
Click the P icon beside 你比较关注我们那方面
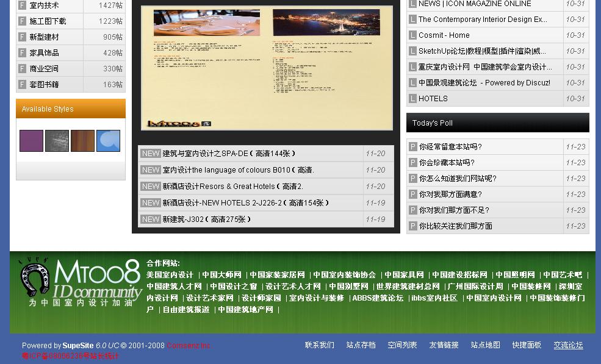(x=413, y=226)
